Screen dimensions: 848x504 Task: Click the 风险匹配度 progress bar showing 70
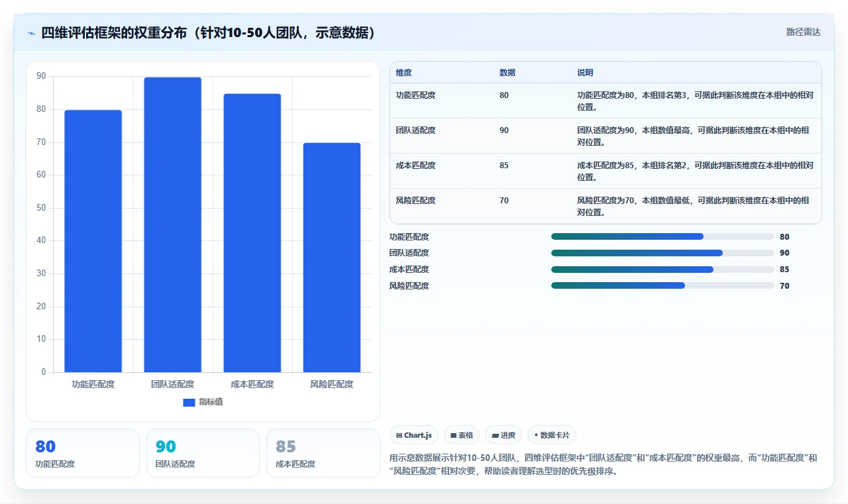point(662,285)
